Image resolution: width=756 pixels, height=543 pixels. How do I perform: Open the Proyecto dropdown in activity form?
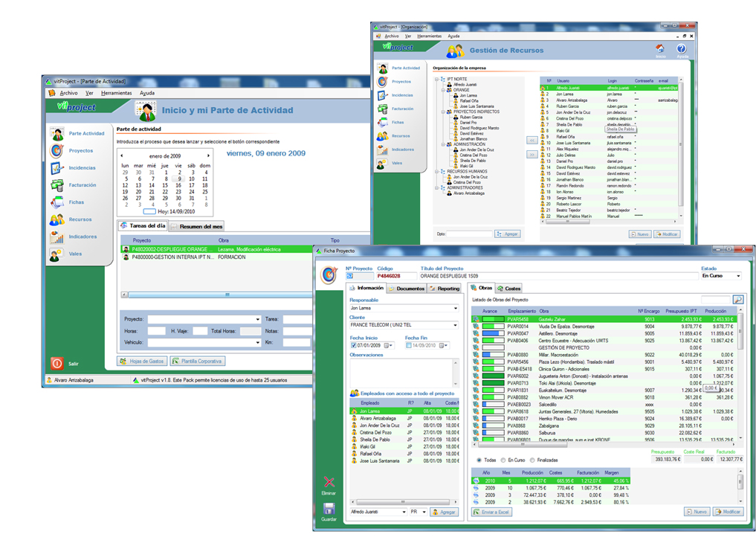[204, 319]
